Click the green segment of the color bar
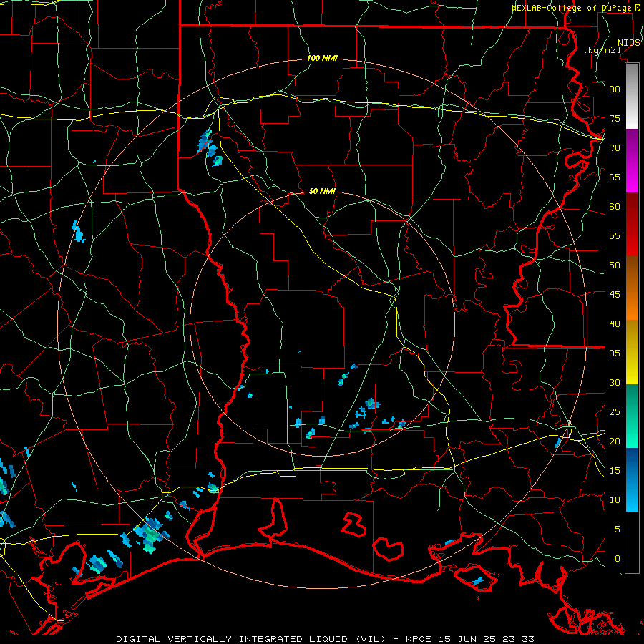644x644 pixels. pos(632,416)
